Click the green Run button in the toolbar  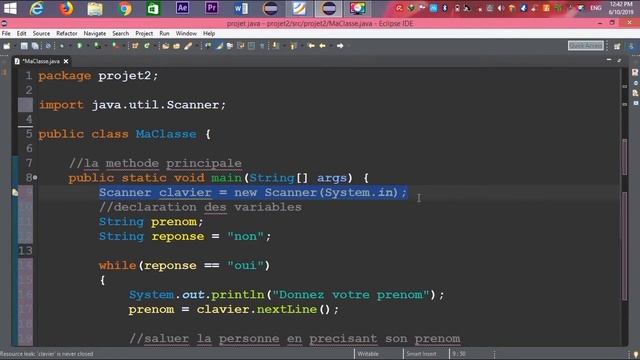coord(79,46)
